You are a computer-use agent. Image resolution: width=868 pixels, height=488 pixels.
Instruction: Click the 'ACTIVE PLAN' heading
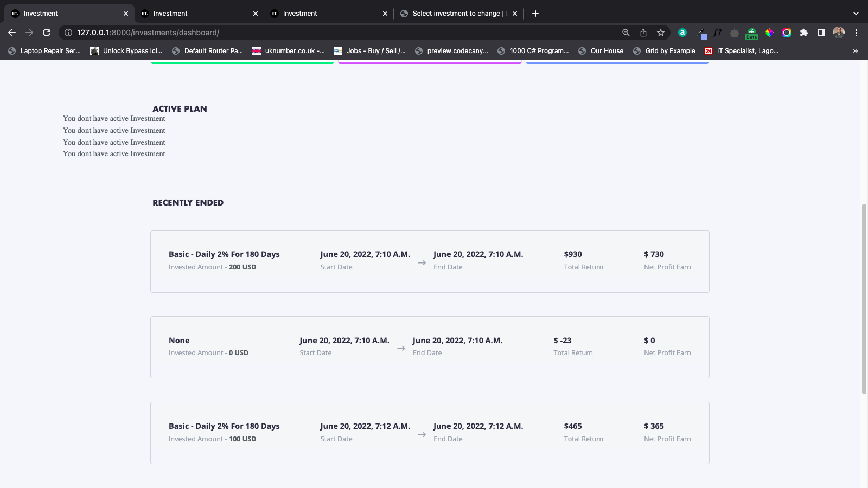pyautogui.click(x=180, y=109)
